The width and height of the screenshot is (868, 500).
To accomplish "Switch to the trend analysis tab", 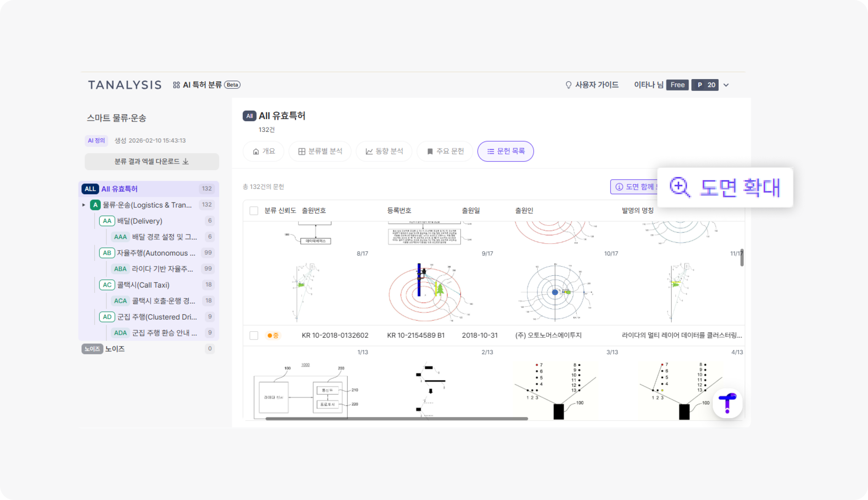I will click(384, 151).
